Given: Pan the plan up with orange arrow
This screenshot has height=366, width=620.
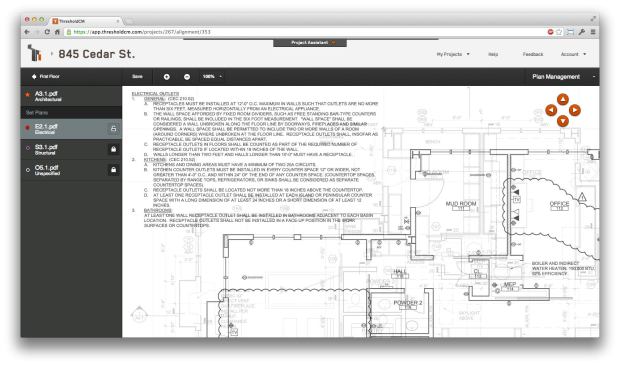Looking at the screenshot, I should pos(563,99).
